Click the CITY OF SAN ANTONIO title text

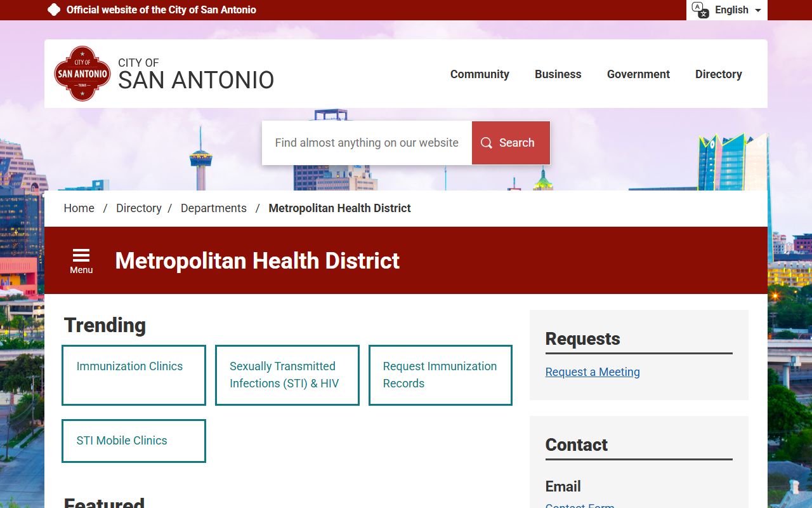[x=196, y=74]
